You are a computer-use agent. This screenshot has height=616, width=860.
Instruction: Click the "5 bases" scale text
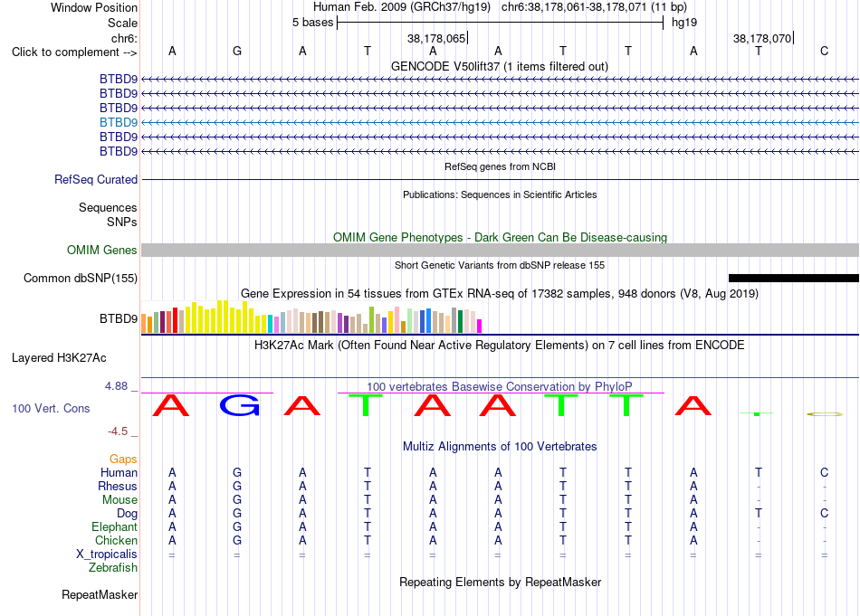pos(312,23)
